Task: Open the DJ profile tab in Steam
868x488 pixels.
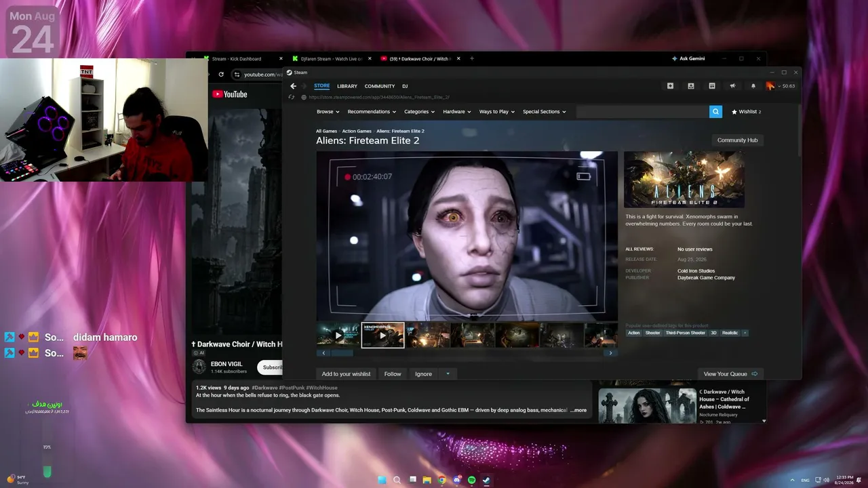Action: click(405, 86)
